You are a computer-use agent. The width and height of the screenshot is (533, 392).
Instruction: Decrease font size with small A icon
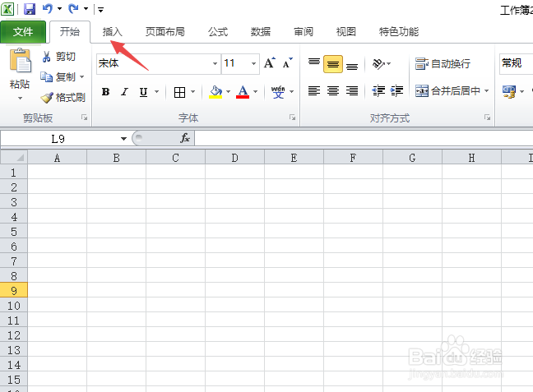[x=287, y=62]
